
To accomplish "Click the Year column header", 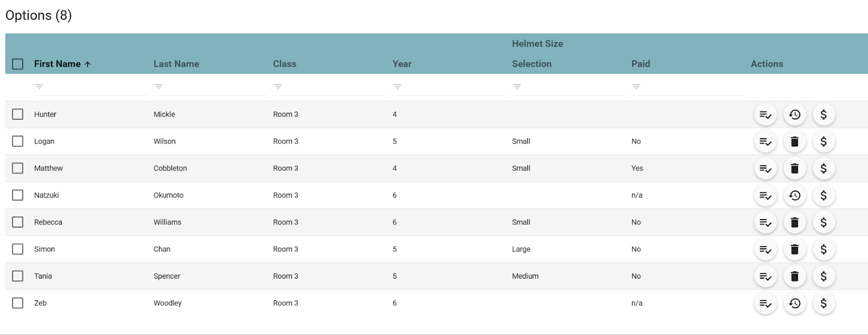I will [x=402, y=64].
